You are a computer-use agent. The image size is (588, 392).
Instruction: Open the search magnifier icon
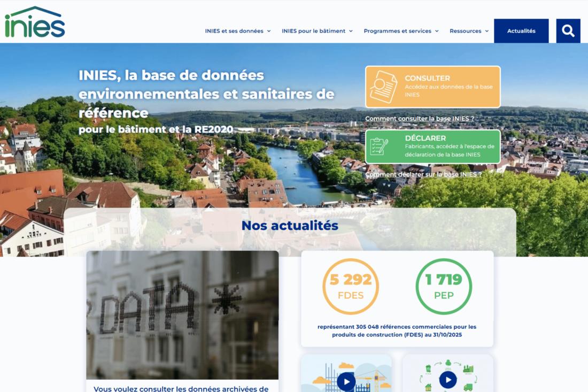pyautogui.click(x=568, y=31)
